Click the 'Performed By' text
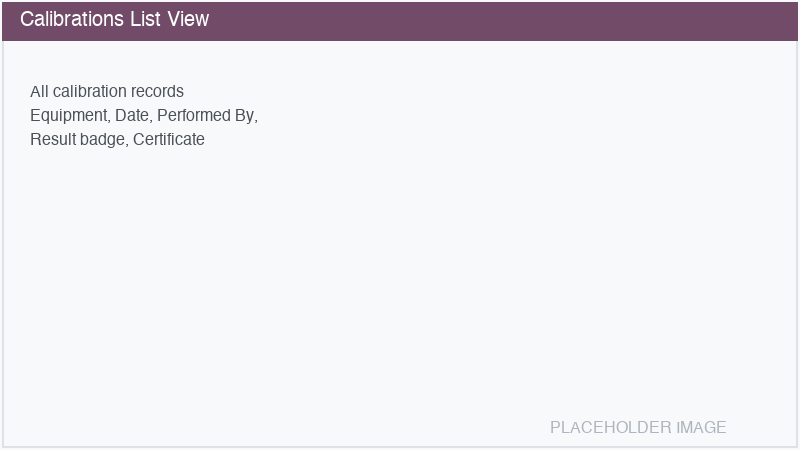The image size is (800, 450). point(206,116)
